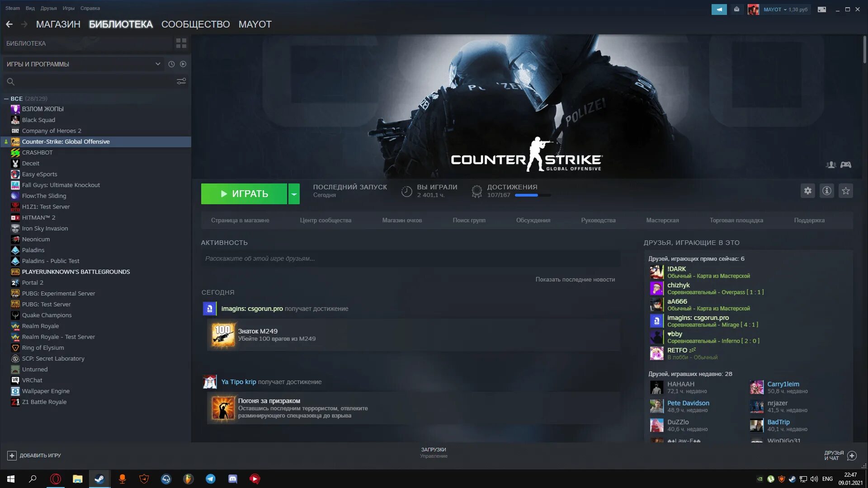The image size is (868, 488).
Task: Toggle ready-to-play filter icon
Action: click(183, 64)
